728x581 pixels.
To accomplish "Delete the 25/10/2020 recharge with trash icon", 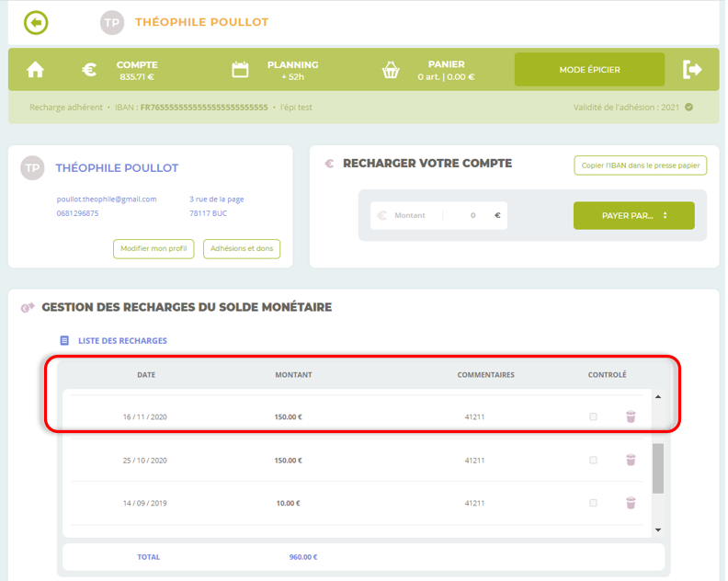I will point(631,460).
